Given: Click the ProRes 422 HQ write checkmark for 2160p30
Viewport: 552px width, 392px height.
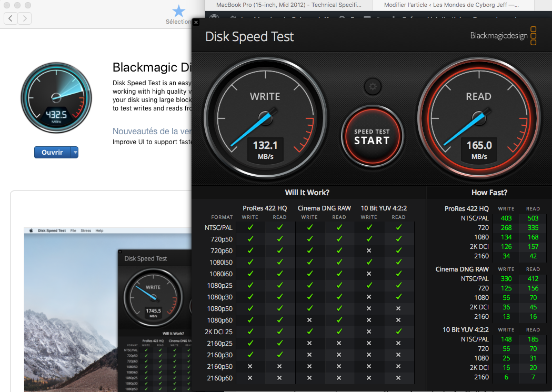Looking at the screenshot, I should (x=250, y=355).
